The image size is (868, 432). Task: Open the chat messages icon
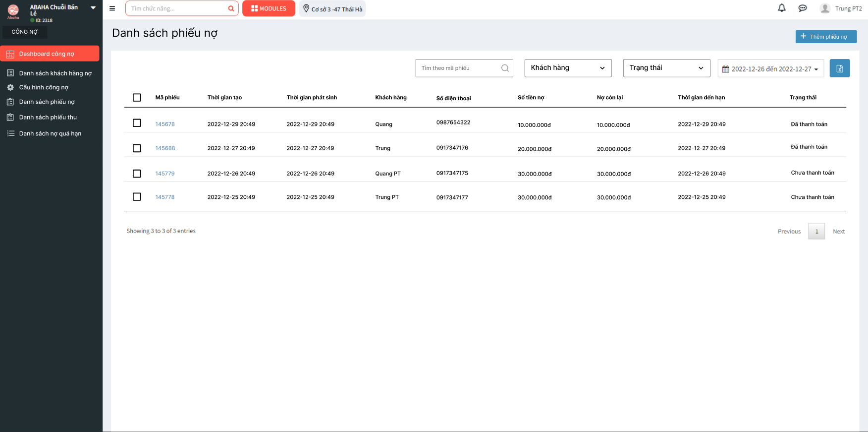click(x=803, y=8)
